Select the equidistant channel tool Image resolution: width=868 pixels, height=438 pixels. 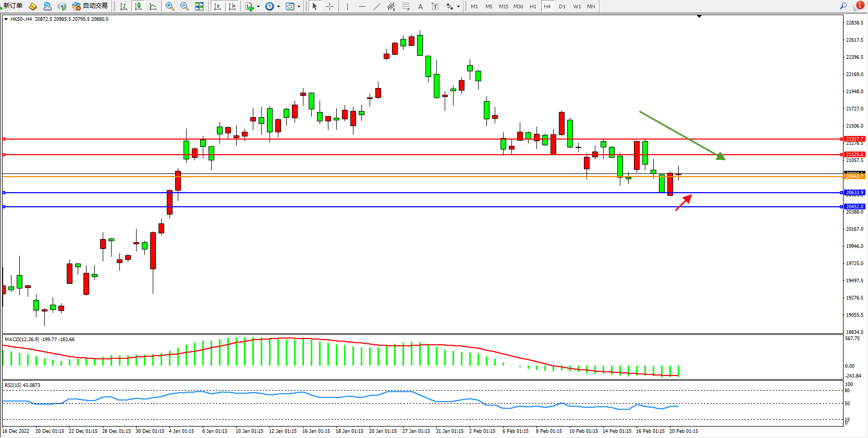[x=391, y=6]
